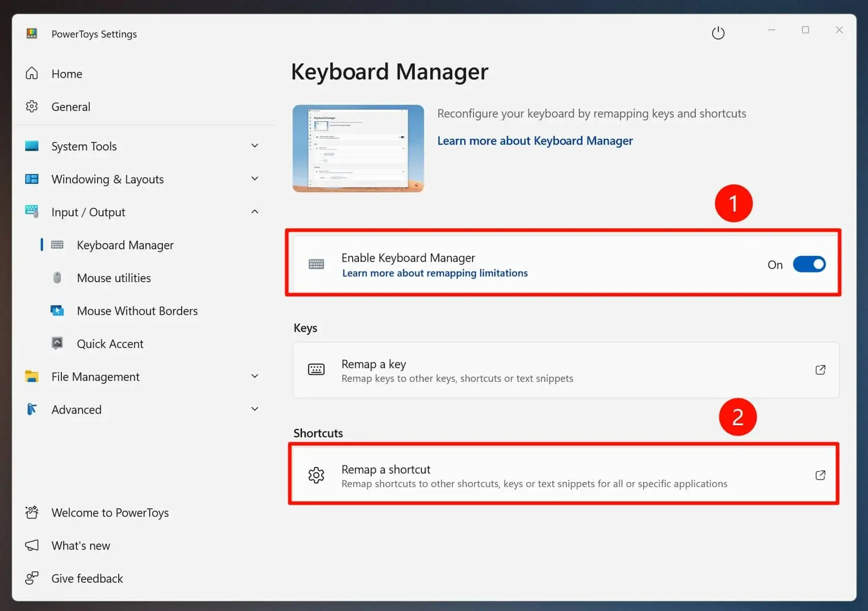The image size is (868, 611).
Task: Click the keyboard icon on Remap a key
Action: click(x=316, y=369)
